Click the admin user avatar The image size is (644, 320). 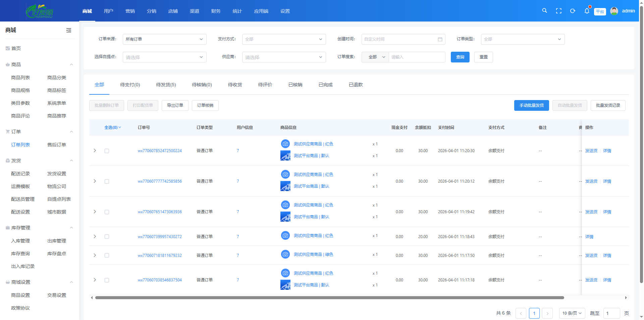tap(614, 11)
